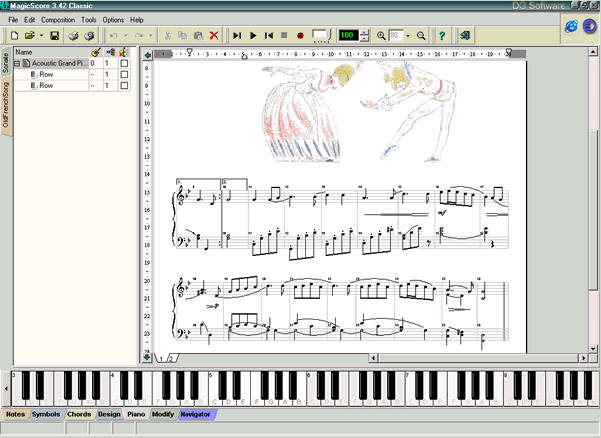Toggle the Acoustic Grand Piano checkbox
Viewport: 601px width, 438px height.
point(124,63)
